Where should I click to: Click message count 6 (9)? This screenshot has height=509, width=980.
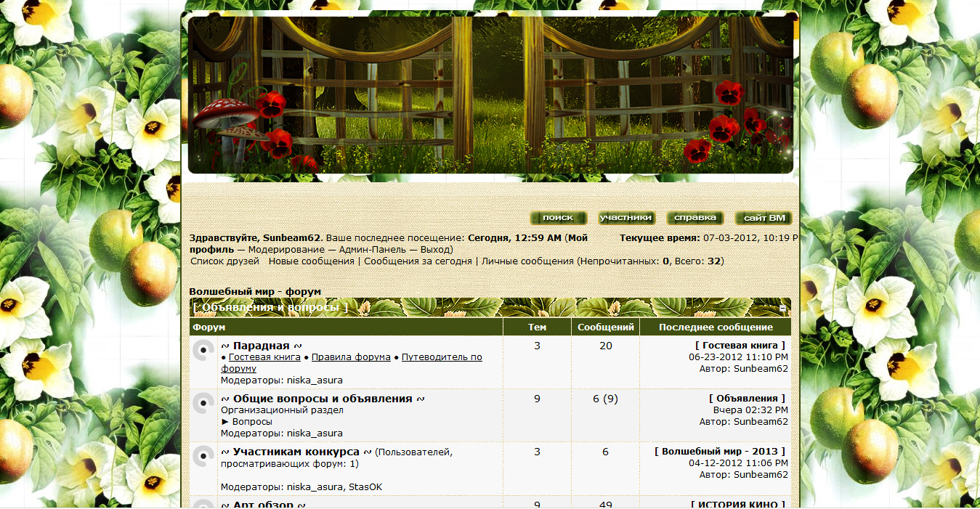(606, 398)
